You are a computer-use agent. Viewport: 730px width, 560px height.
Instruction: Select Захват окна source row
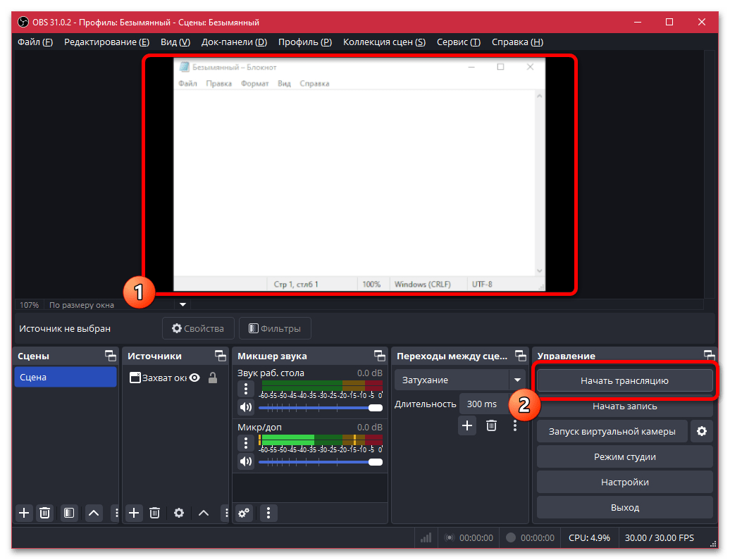pos(175,378)
